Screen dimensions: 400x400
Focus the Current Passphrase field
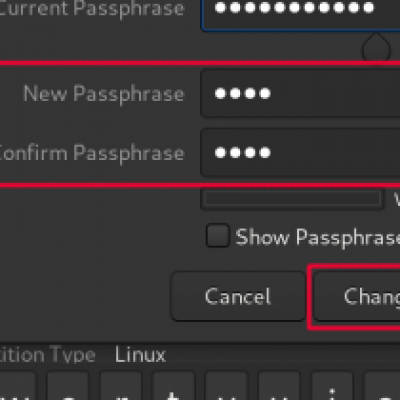301,15
